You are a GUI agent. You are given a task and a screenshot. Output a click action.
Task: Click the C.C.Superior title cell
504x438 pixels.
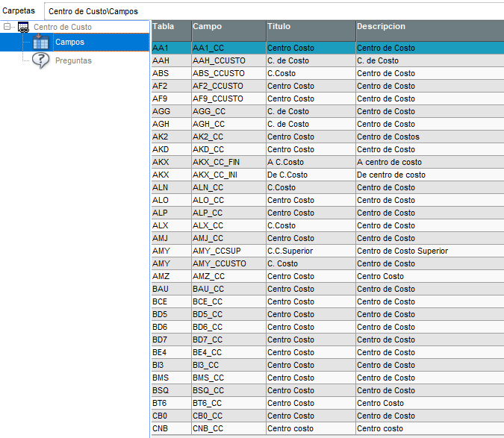pos(311,251)
